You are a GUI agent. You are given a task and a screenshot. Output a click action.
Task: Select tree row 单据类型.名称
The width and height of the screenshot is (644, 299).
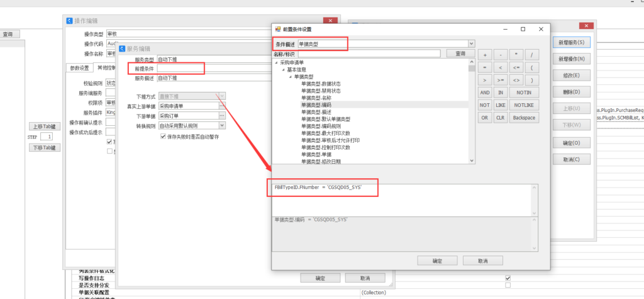tap(316, 98)
